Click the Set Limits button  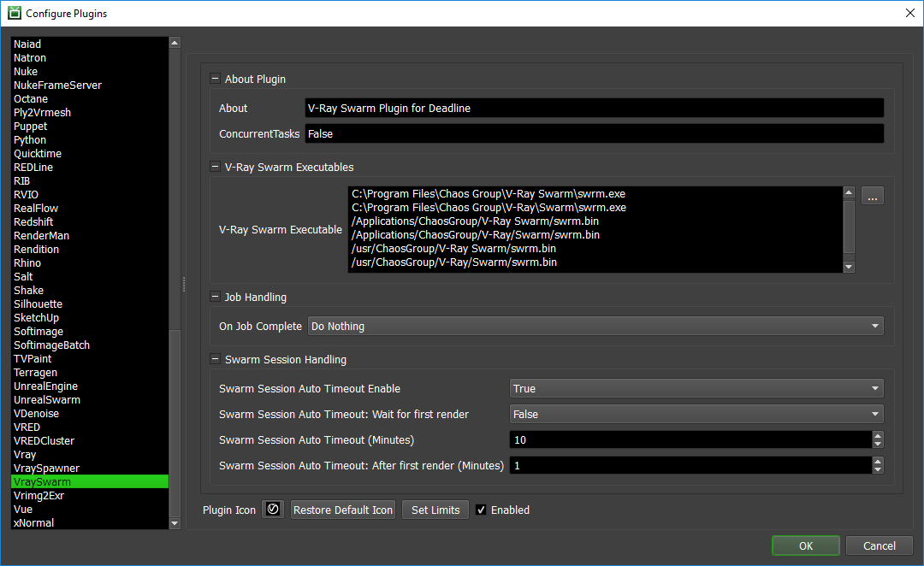(435, 510)
